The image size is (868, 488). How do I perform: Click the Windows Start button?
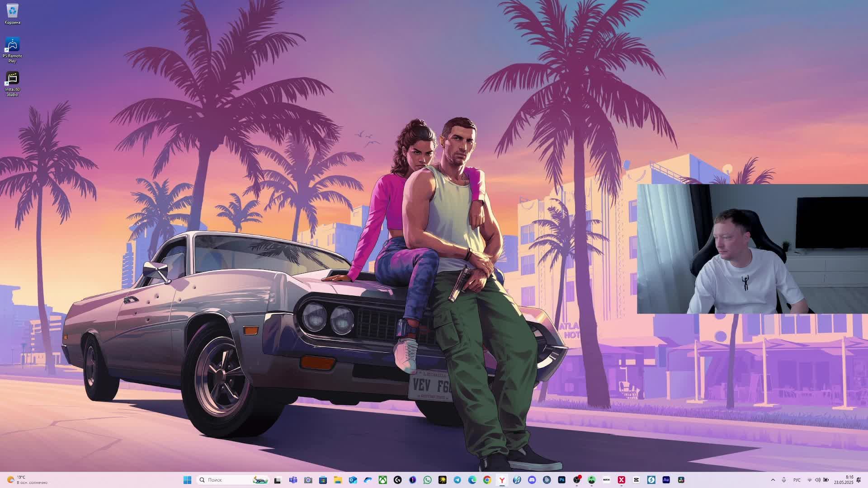coord(187,480)
